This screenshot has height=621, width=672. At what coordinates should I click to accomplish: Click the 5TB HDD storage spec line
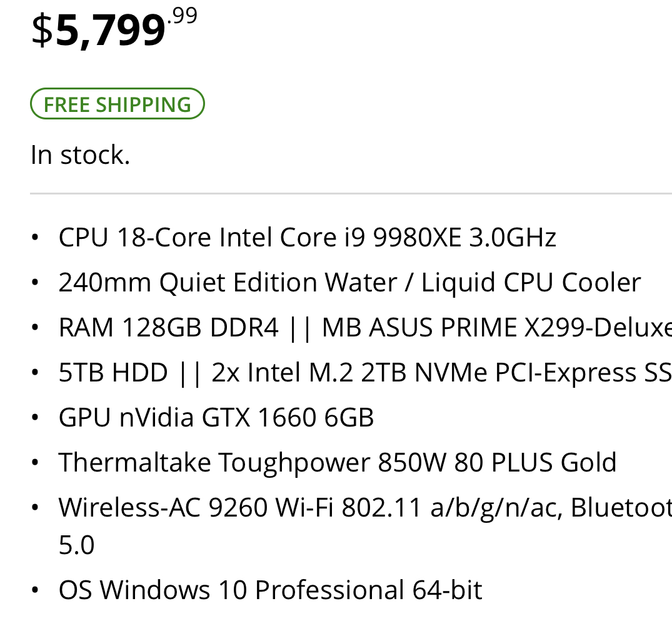pos(365,372)
